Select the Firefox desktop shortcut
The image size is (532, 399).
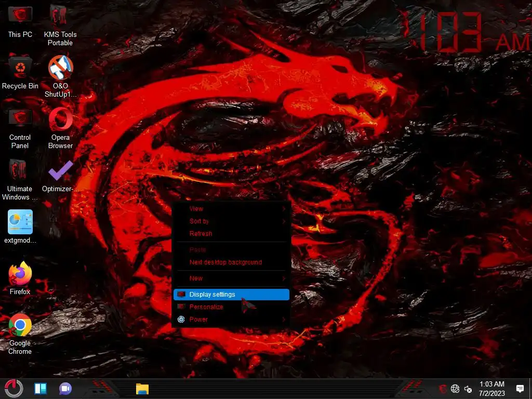pos(20,278)
